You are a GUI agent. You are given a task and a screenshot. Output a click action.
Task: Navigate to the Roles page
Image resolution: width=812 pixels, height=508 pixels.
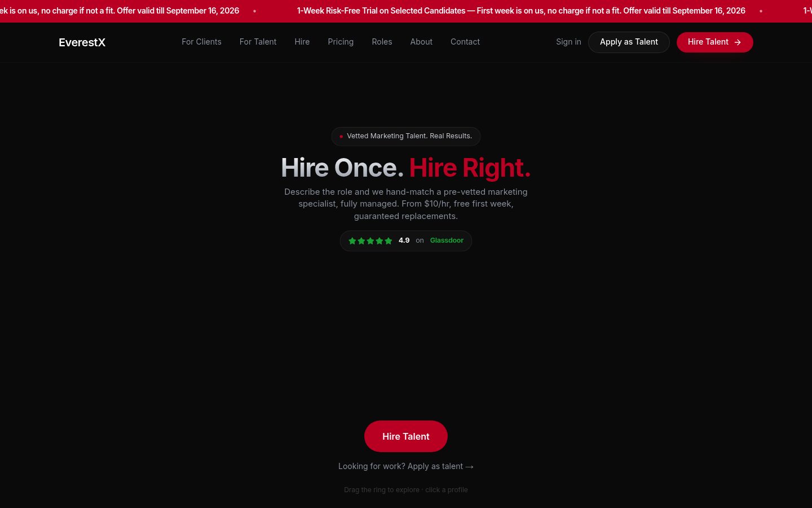pos(382,42)
